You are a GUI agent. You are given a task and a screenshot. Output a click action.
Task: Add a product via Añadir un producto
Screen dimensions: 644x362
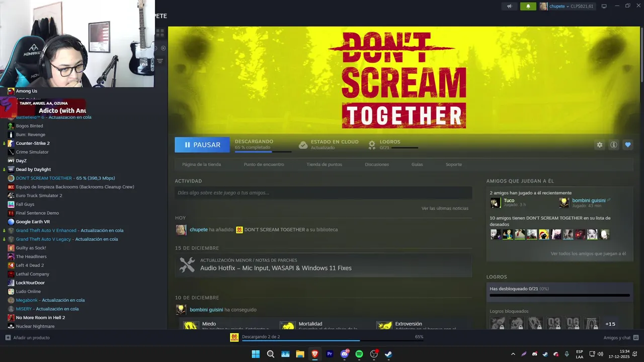28,338
